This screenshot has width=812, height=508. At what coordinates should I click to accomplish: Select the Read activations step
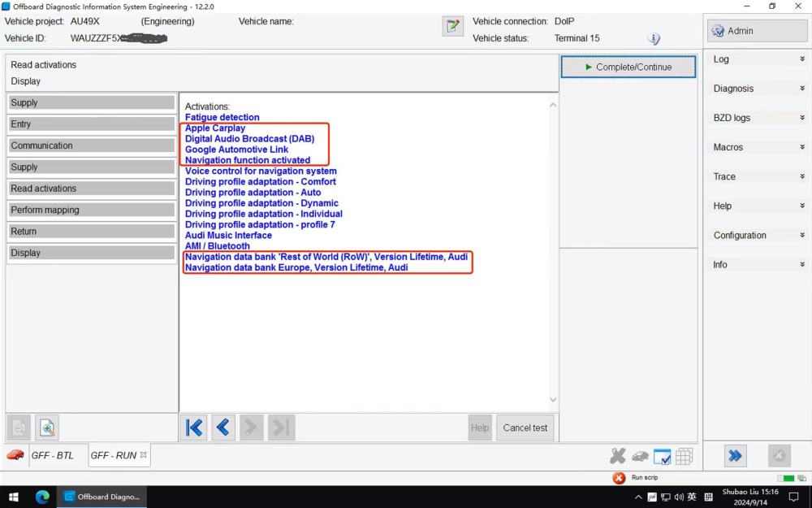[91, 189]
